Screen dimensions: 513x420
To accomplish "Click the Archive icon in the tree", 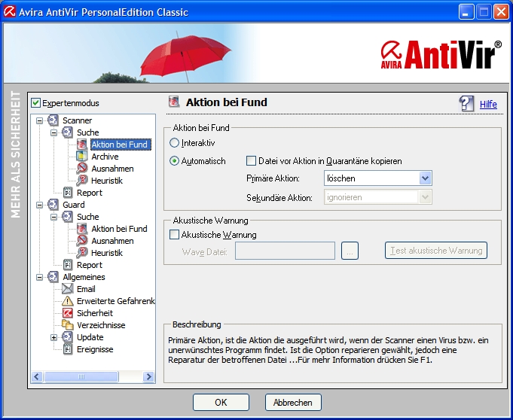I will (x=82, y=157).
